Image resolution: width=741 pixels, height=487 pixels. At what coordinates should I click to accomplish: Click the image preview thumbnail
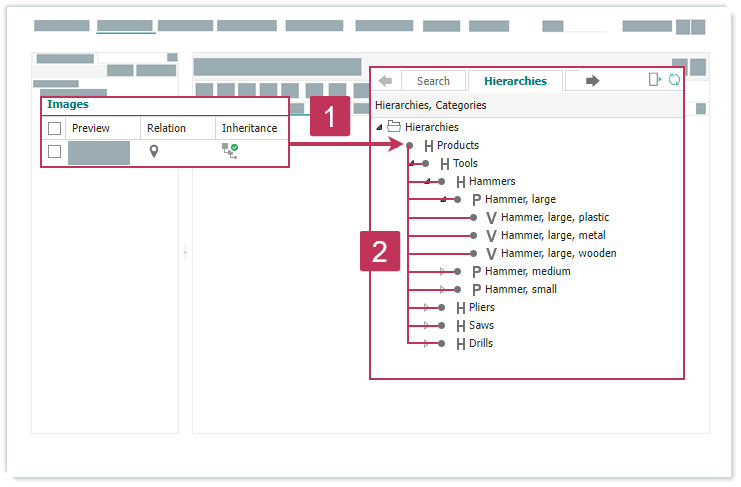(99, 153)
